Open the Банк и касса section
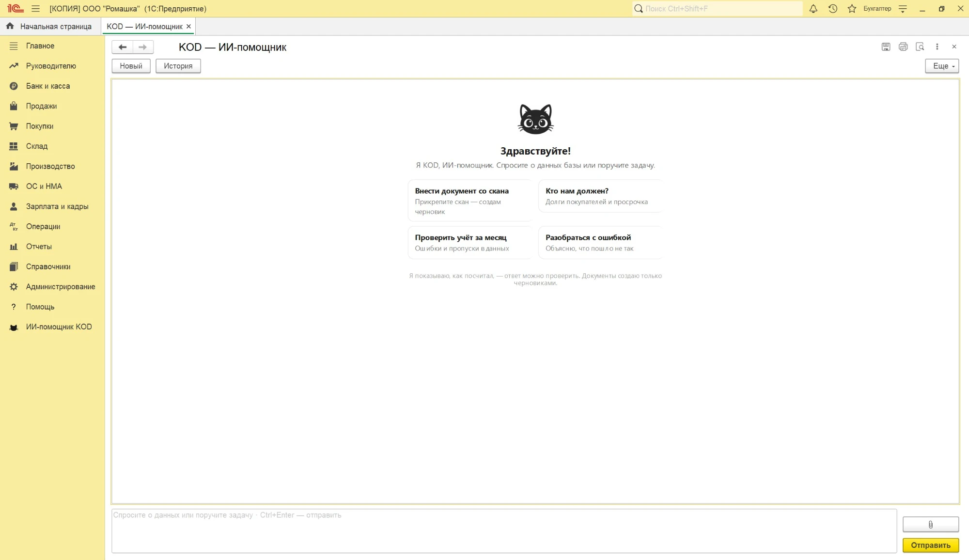The image size is (969, 560). click(x=52, y=86)
